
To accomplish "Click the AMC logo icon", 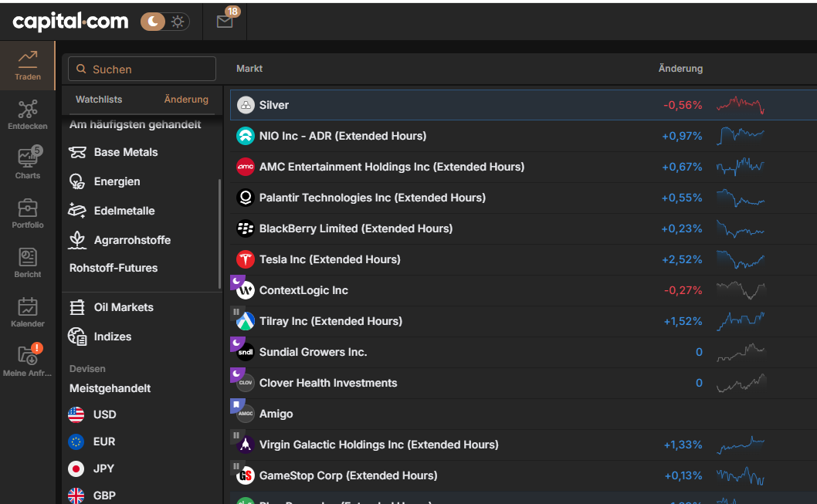I will tap(246, 167).
